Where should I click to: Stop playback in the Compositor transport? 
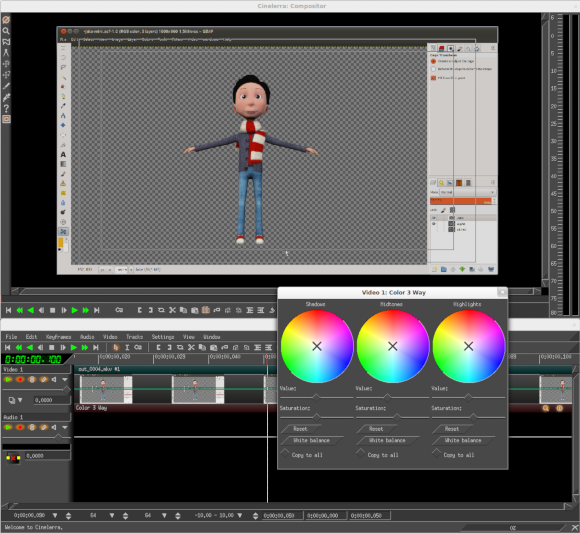(x=53, y=310)
